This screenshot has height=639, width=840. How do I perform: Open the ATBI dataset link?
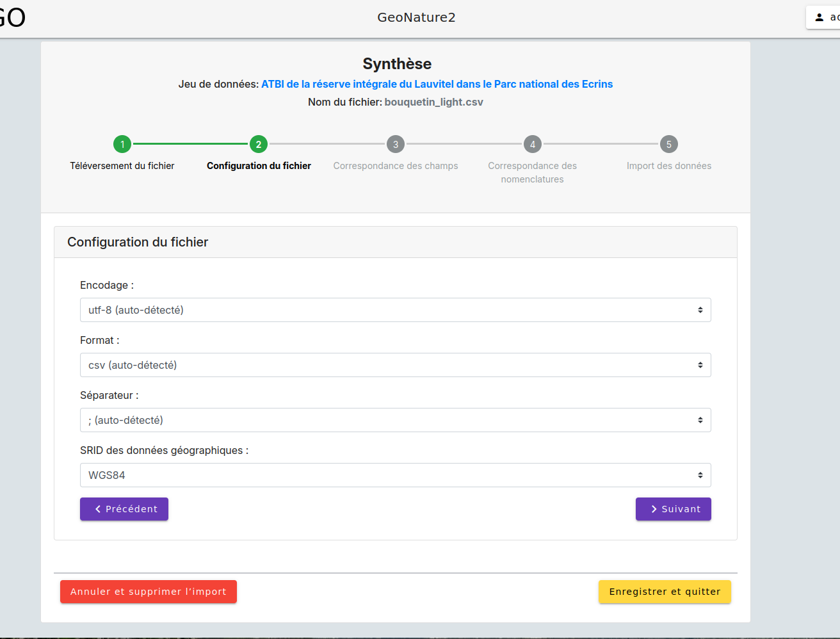[x=437, y=84]
